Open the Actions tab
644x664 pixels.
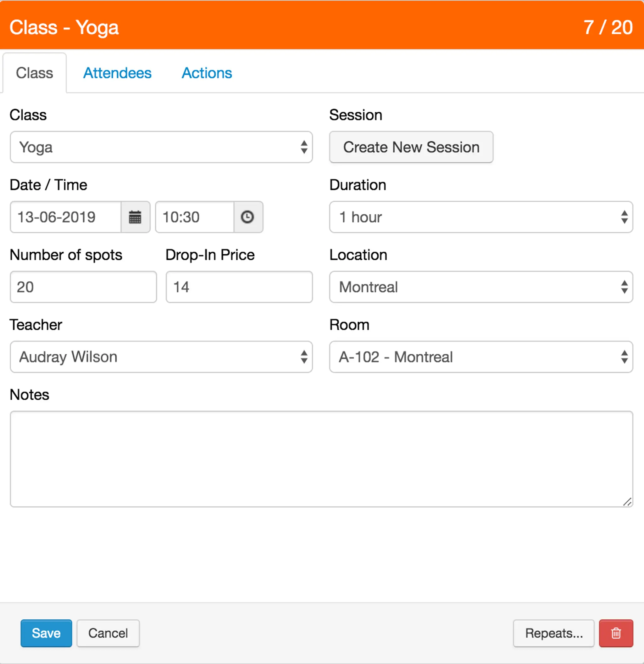click(x=207, y=73)
